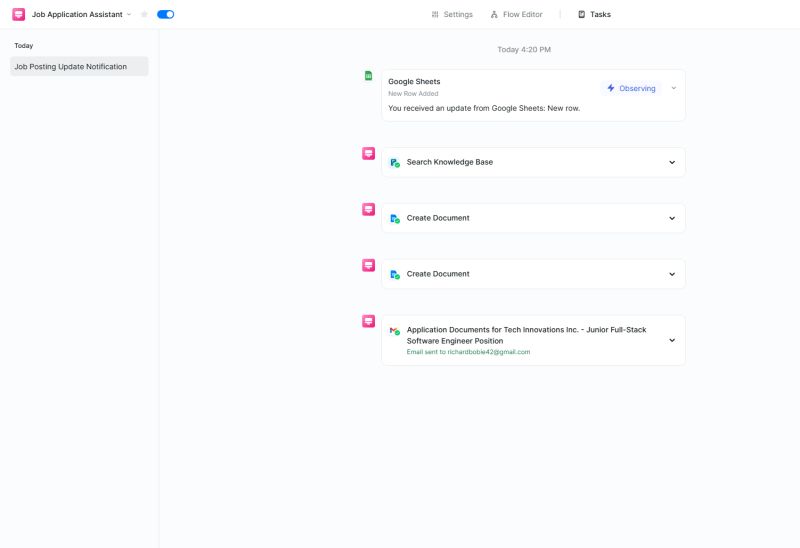Click the agent avatar beside Search Knowledge Base
This screenshot has height=548, width=800.
point(368,154)
